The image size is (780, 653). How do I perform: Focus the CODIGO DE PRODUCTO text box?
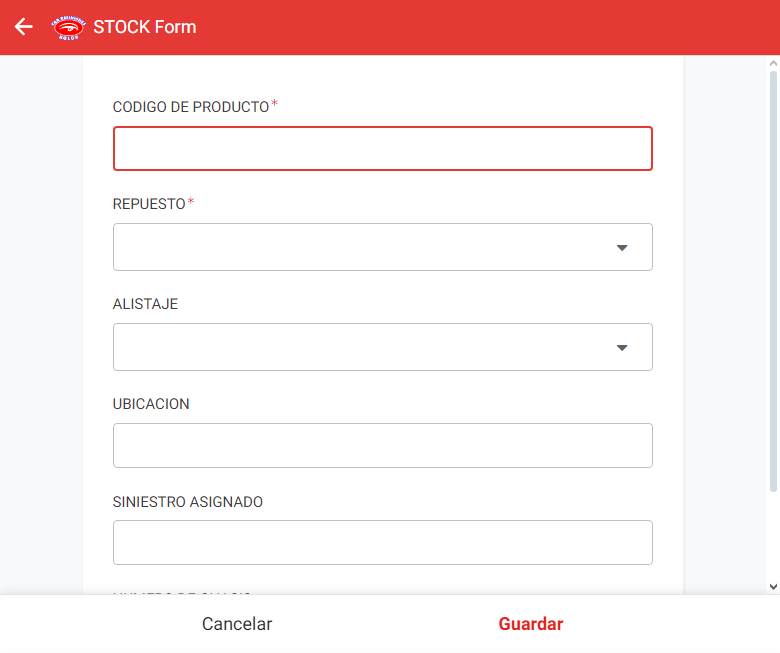coord(383,149)
